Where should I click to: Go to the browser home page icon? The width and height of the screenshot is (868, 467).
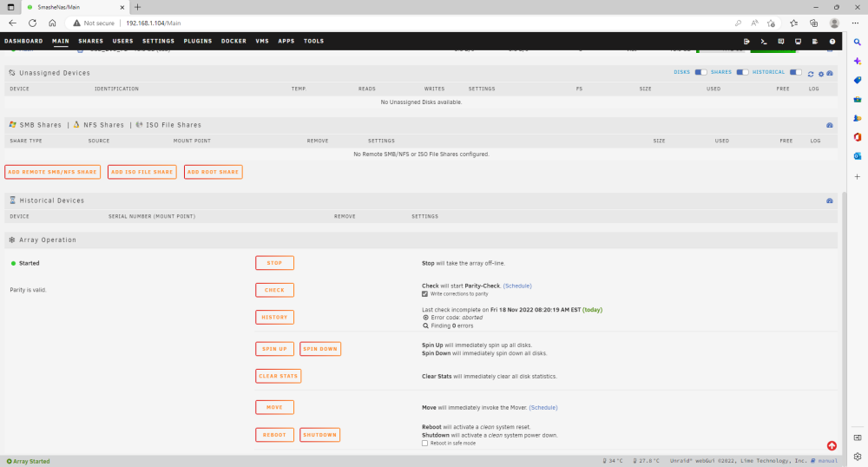click(x=52, y=23)
